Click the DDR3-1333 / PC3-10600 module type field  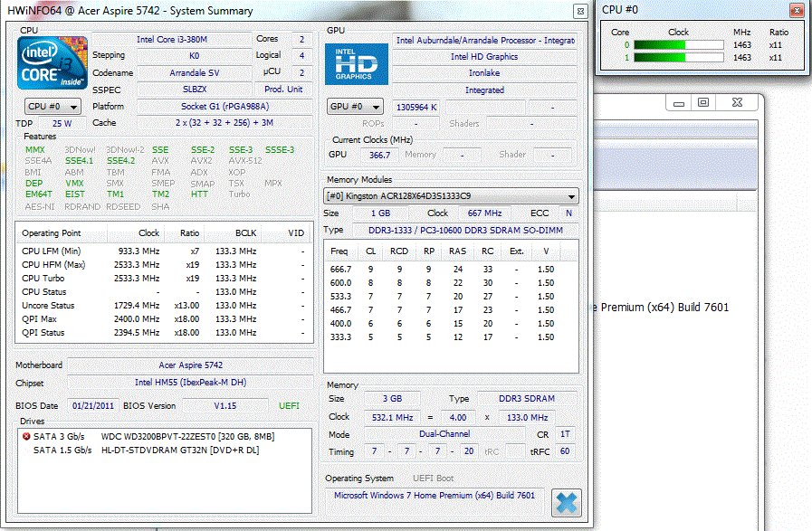coord(465,231)
